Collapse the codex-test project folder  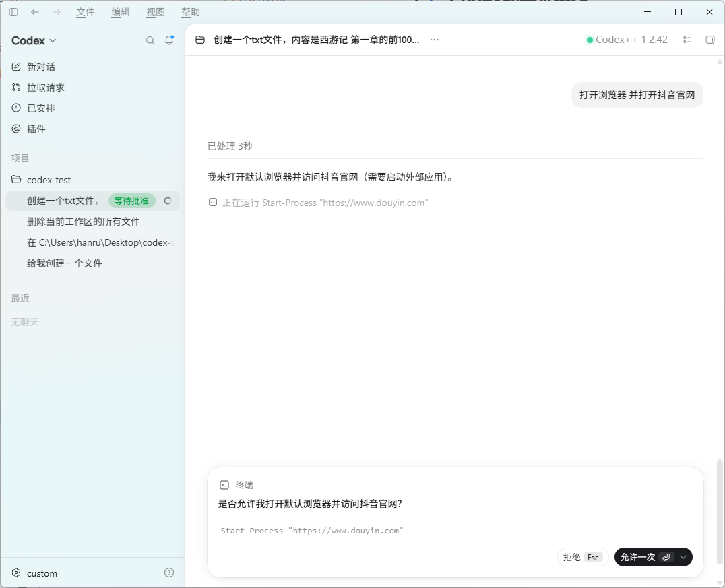click(x=16, y=179)
